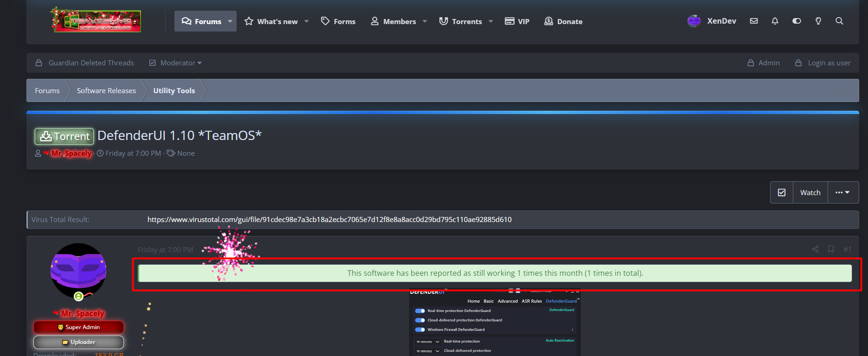Image resolution: width=868 pixels, height=356 pixels.
Task: Click the Super Admin banner
Action: (x=78, y=327)
